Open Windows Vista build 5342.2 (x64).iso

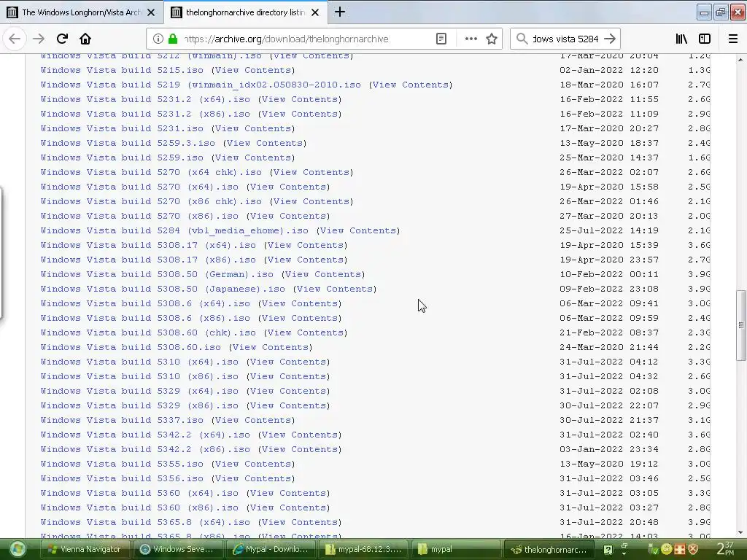[x=145, y=435]
